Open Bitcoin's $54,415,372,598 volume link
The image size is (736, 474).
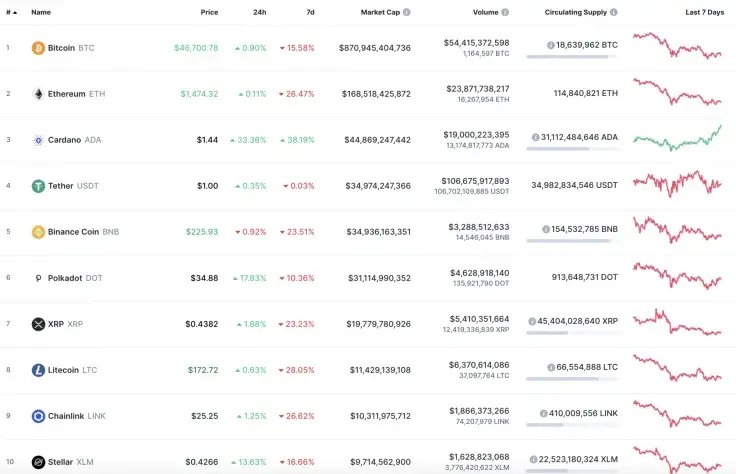click(x=476, y=43)
